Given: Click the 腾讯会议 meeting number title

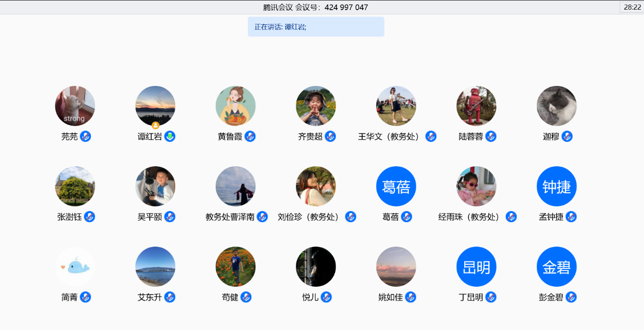Looking at the screenshot, I should (x=315, y=7).
